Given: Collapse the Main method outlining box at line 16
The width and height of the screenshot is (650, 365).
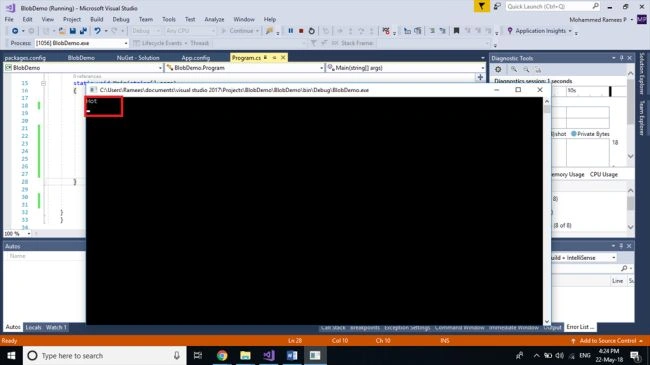Looking at the screenshot, I should tap(43, 83).
